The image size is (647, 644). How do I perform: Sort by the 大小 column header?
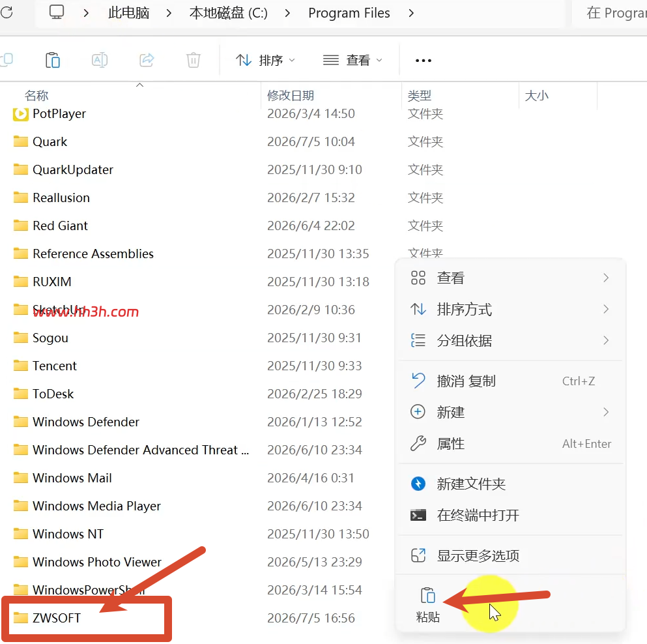click(x=536, y=96)
